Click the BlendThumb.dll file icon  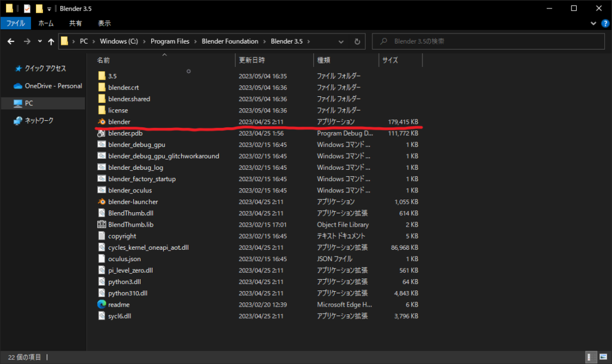102,213
